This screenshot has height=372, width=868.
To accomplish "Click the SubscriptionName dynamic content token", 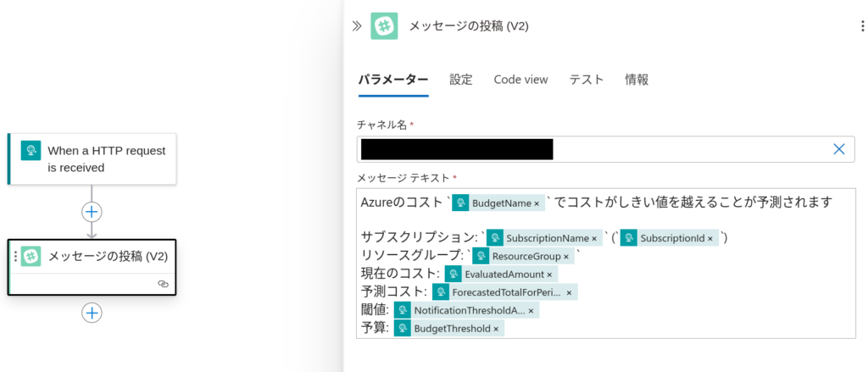I will click(x=544, y=238).
